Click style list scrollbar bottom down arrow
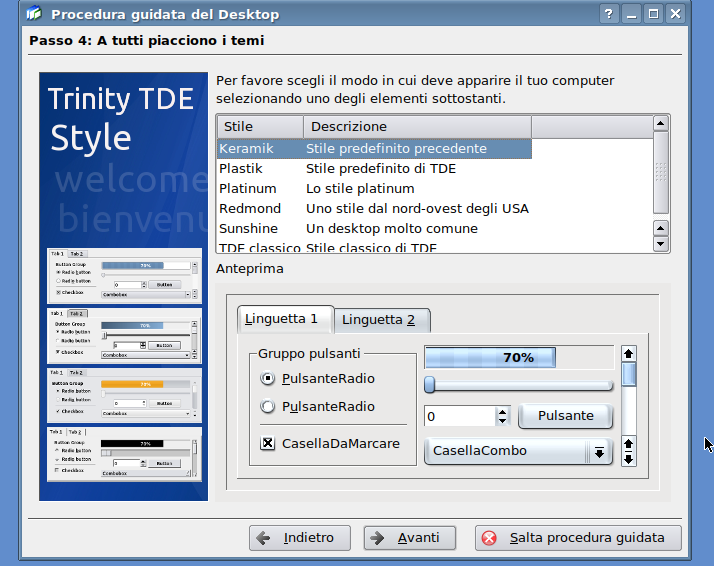 661,244
